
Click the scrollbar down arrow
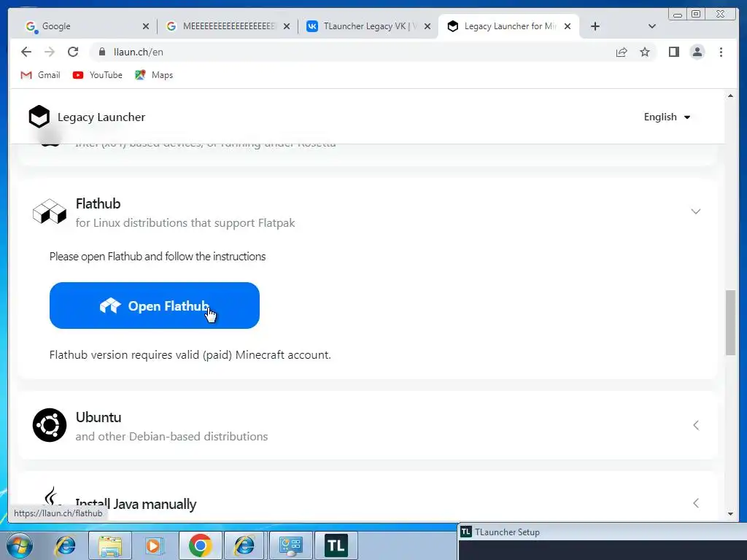pyautogui.click(x=730, y=514)
